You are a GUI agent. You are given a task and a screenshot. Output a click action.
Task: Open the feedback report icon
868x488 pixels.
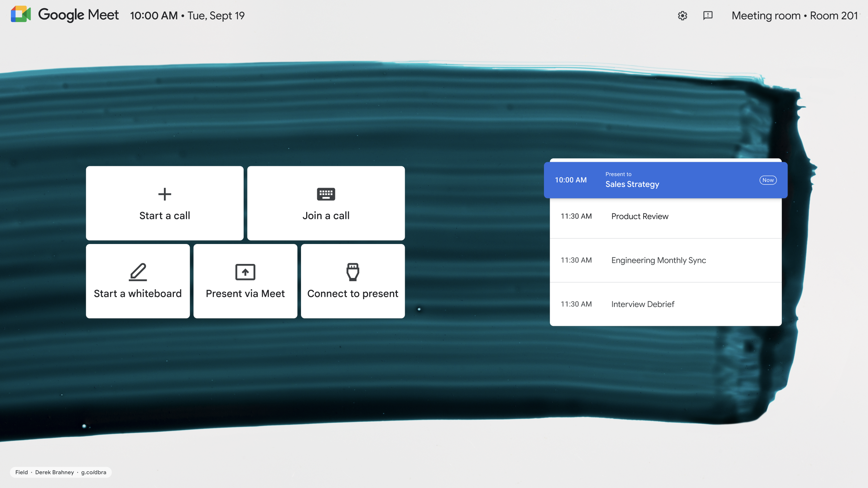tap(708, 15)
